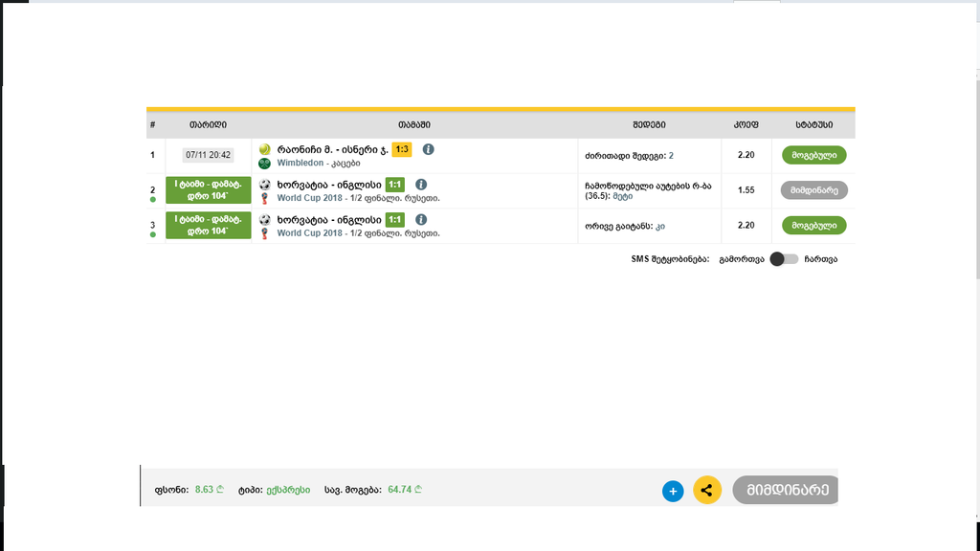980x551 pixels.
Task: Click the ორივე გაიტანს result cell
Action: [625, 226]
